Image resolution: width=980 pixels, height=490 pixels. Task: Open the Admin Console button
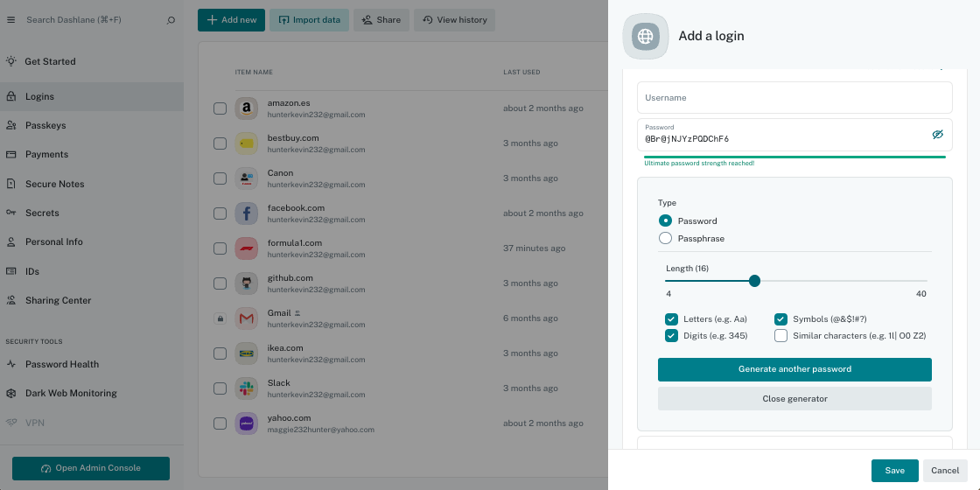pos(91,468)
